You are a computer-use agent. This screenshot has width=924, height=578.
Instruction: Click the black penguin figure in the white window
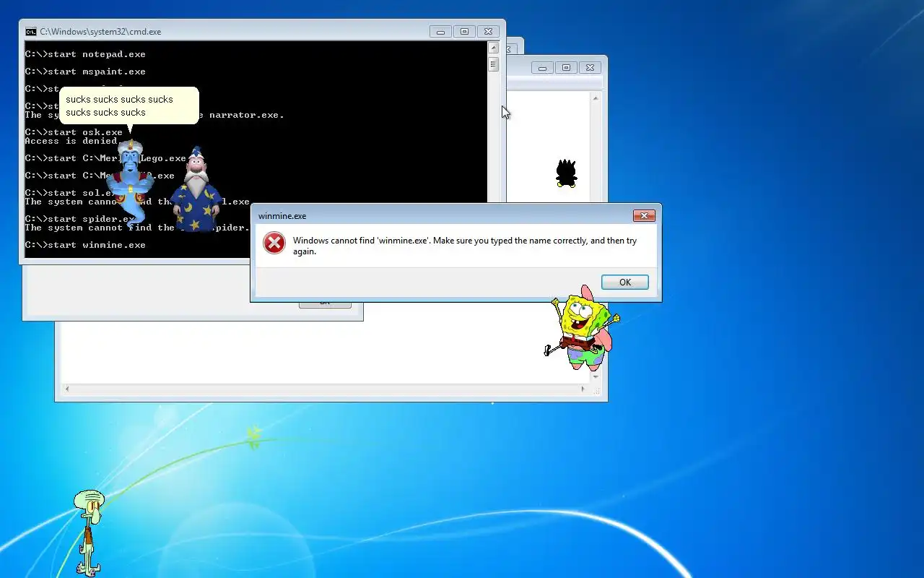[567, 173]
